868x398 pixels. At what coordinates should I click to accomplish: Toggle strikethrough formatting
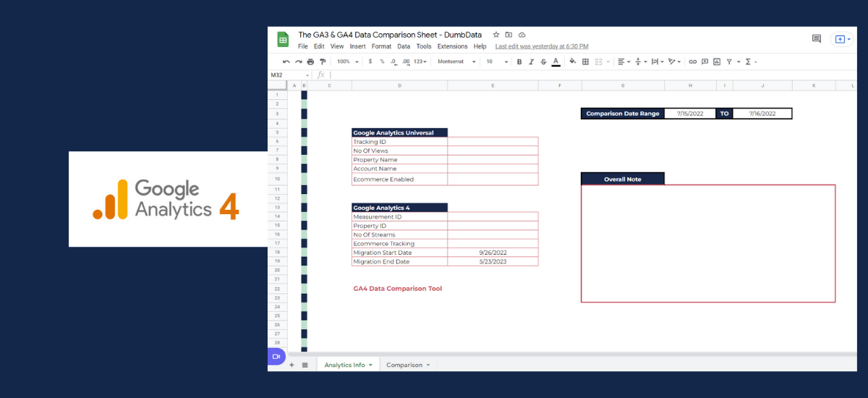point(543,62)
